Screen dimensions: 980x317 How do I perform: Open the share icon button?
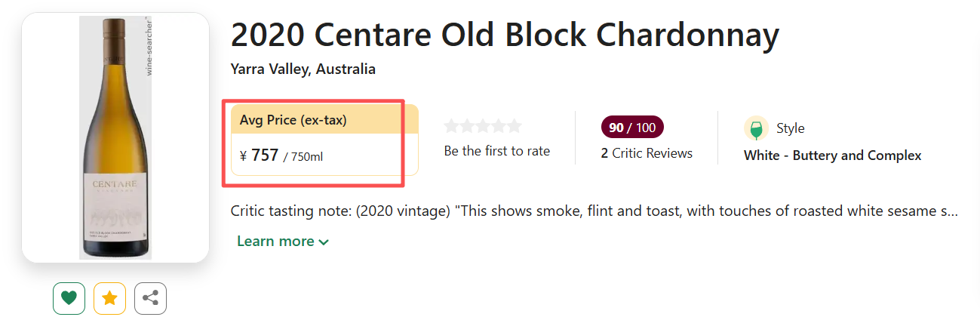150,298
